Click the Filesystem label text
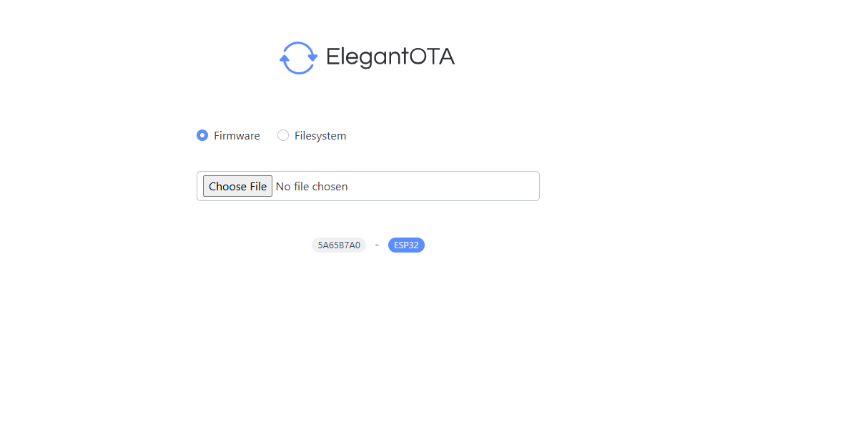This screenshot has width=868, height=430. 320,136
